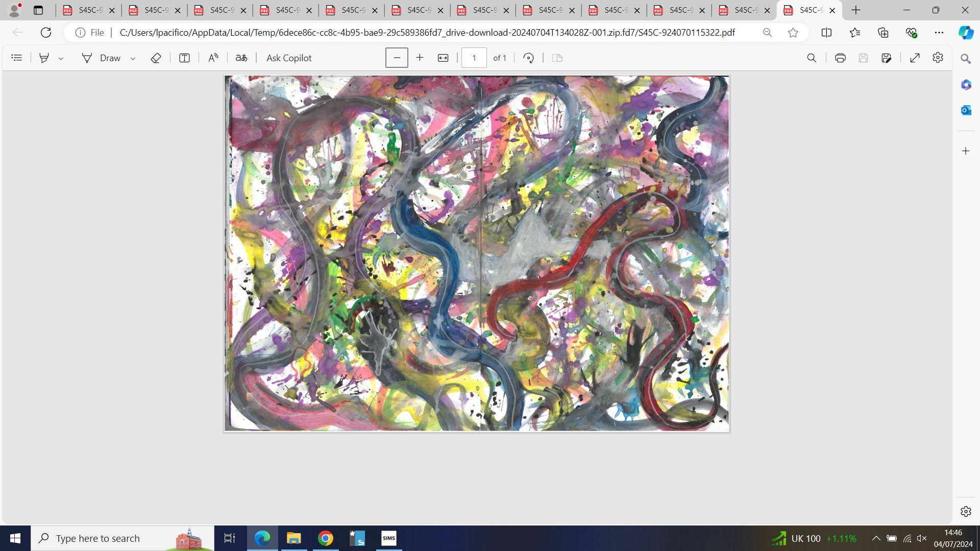Expand the Highlight color dropdown arrow
Screen dimensions: 980x551
61,59
